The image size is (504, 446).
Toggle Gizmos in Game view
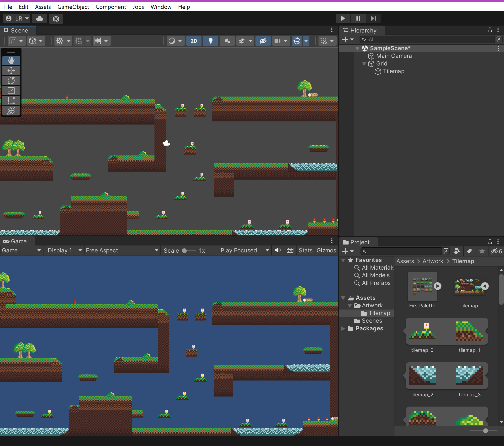[326, 250]
